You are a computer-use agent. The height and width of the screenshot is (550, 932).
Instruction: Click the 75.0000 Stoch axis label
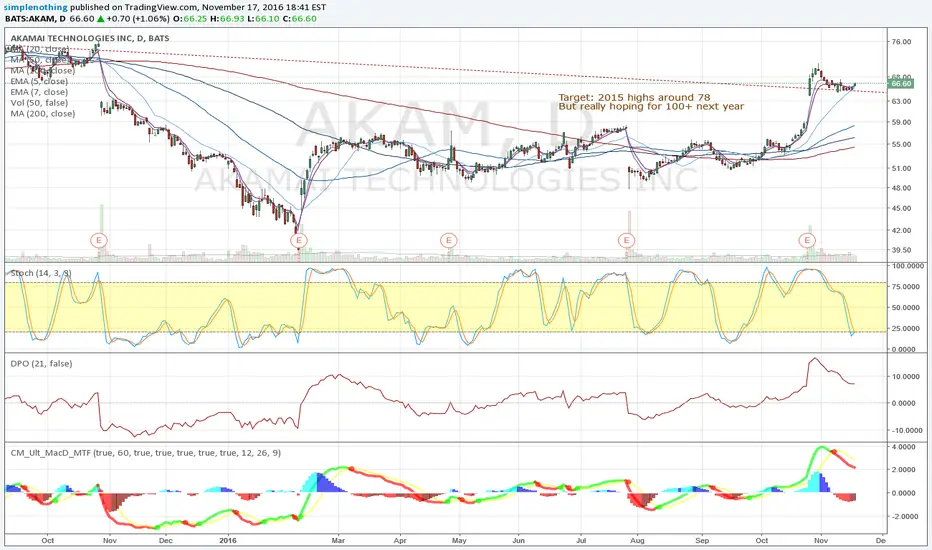tap(903, 287)
